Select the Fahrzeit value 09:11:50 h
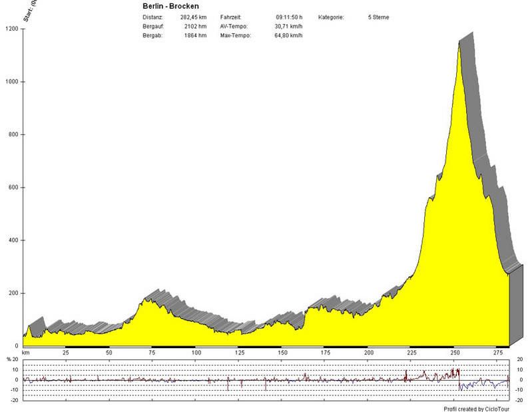 coord(289,16)
